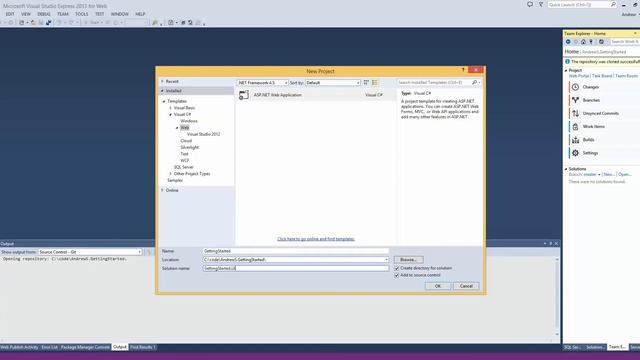Open the VIEW menu
Viewport: 640px width, 360px height.
[26, 14]
